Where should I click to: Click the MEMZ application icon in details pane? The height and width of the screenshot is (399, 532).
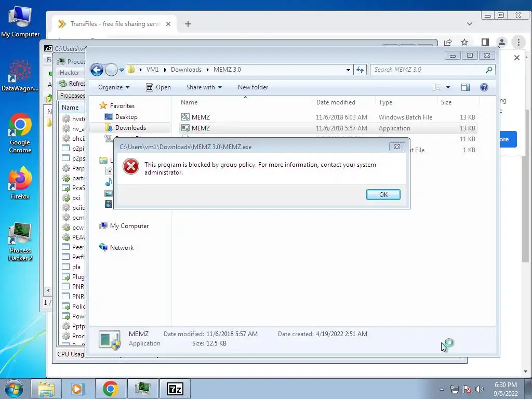tap(110, 339)
